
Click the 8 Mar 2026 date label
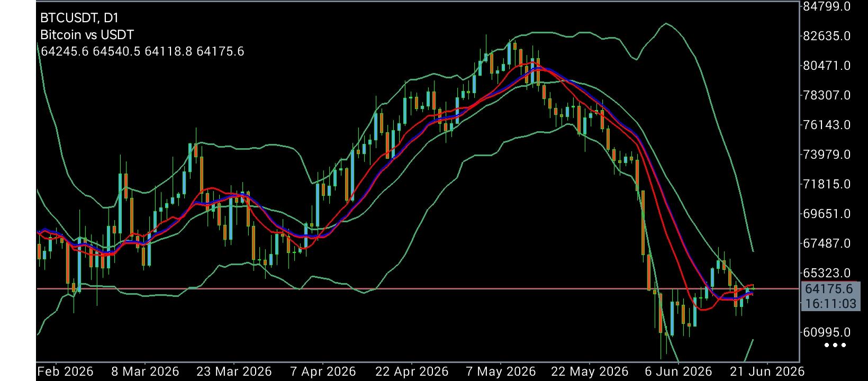click(x=145, y=371)
